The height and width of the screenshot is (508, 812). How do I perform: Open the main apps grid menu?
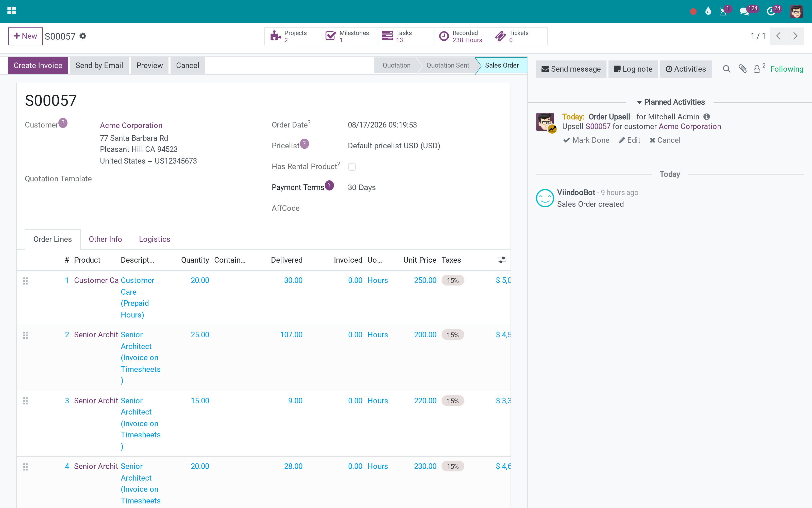click(x=11, y=11)
